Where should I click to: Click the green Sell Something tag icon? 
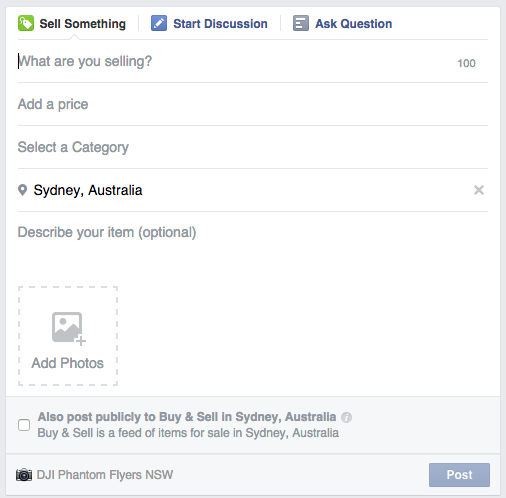tap(26, 23)
